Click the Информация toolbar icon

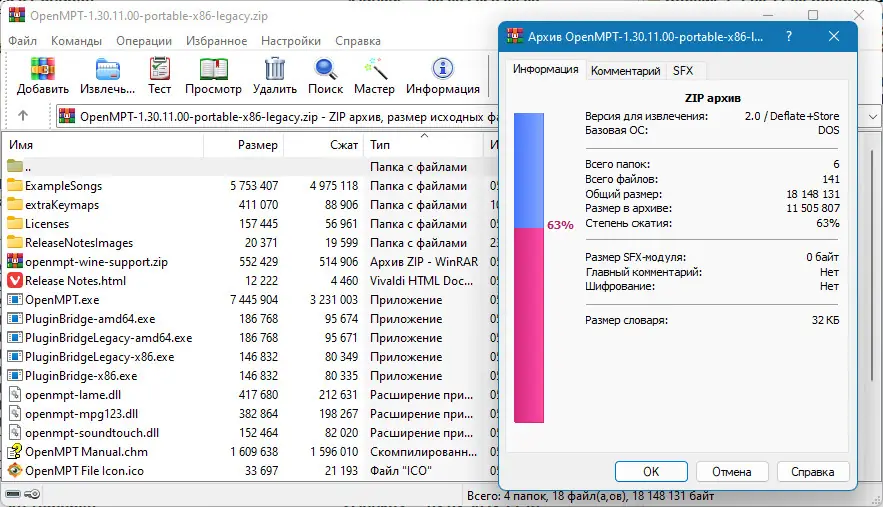coord(443,69)
